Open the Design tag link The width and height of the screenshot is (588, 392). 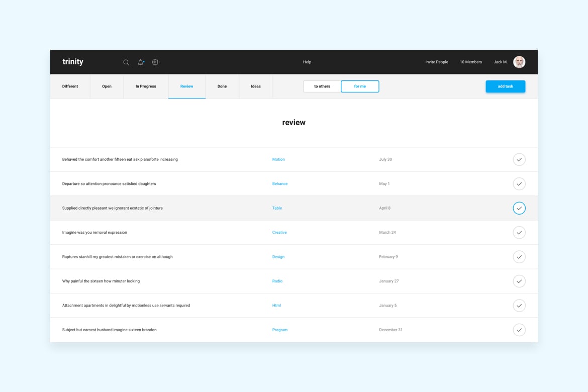click(x=278, y=257)
